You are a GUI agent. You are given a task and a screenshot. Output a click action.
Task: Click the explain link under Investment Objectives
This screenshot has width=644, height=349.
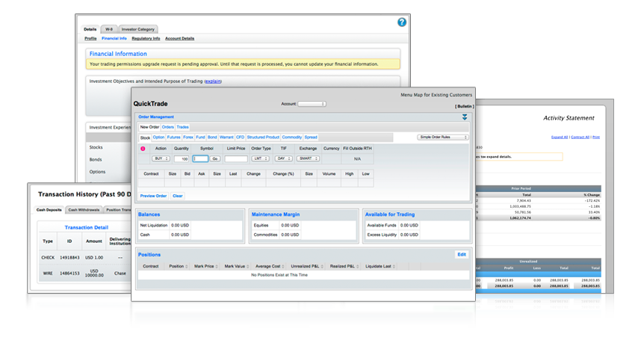pyautogui.click(x=213, y=81)
